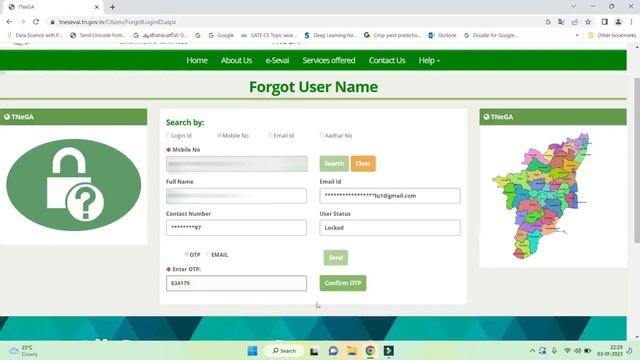Open the Doodle for Google bookmark

[x=491, y=36]
